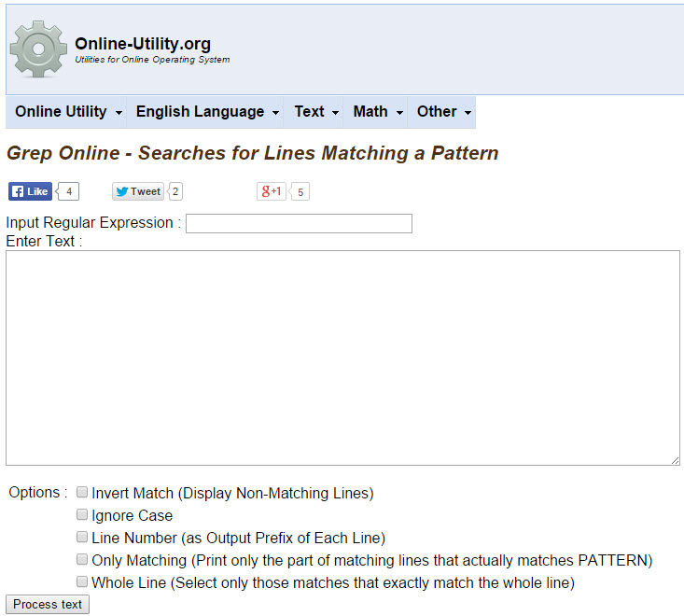Click the Process text button
This screenshot has width=684, height=616.
pyautogui.click(x=48, y=604)
